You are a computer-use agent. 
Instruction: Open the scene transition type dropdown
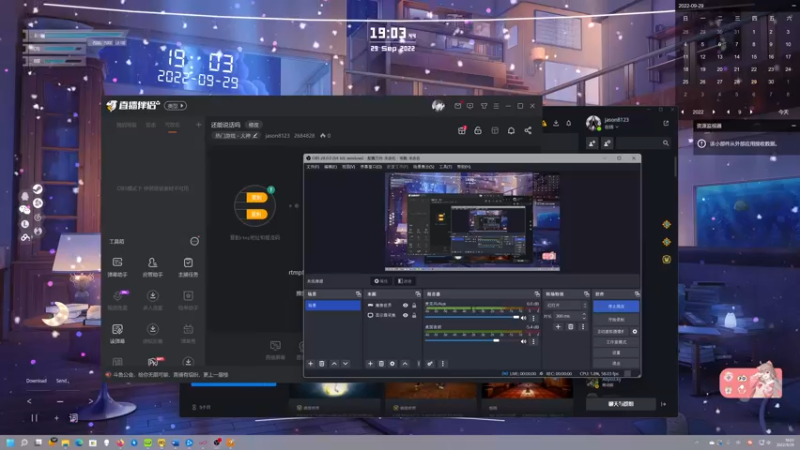[x=566, y=305]
